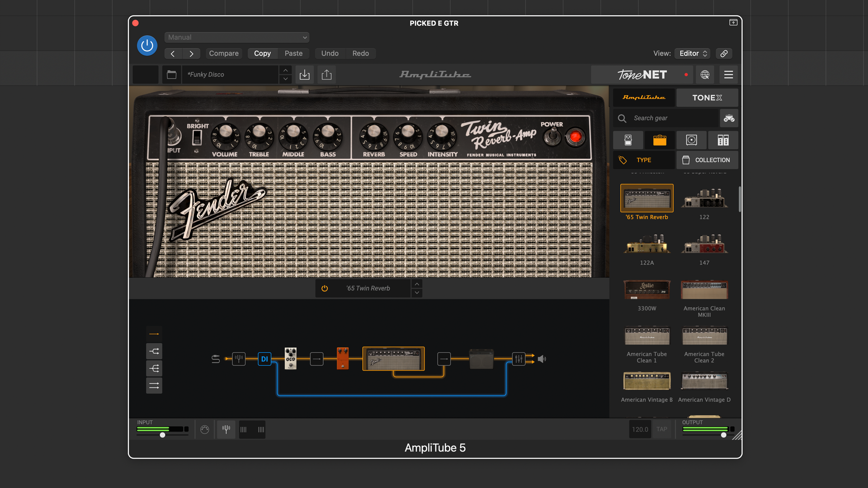
Task: Toggle the plugin power bypass button
Action: point(147,46)
